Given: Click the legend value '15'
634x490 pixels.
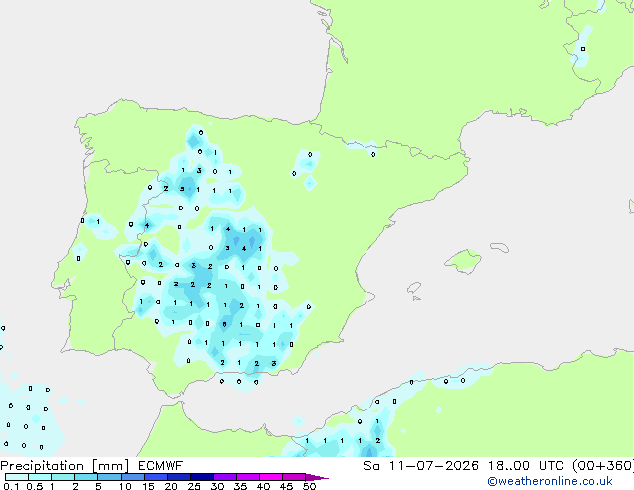Looking at the screenshot, I should click(x=148, y=486).
